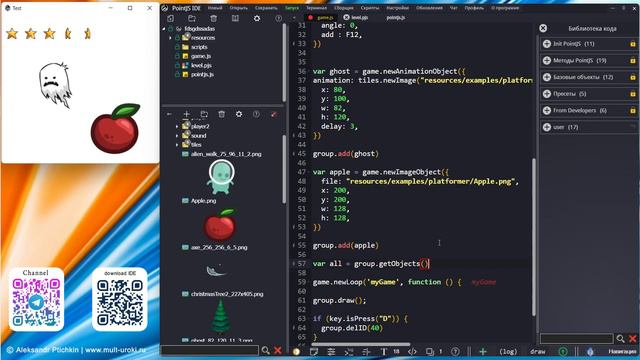Click new file icon in project toolbar

[171, 18]
